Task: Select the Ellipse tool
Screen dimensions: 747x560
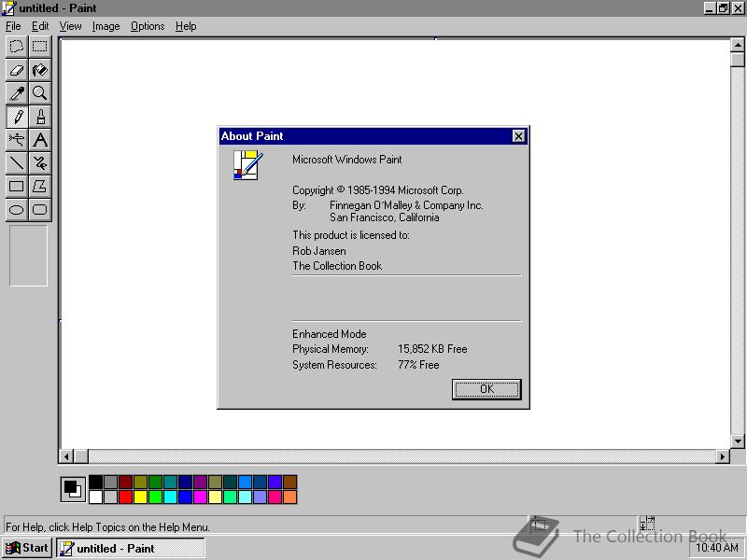Action: coord(17,209)
